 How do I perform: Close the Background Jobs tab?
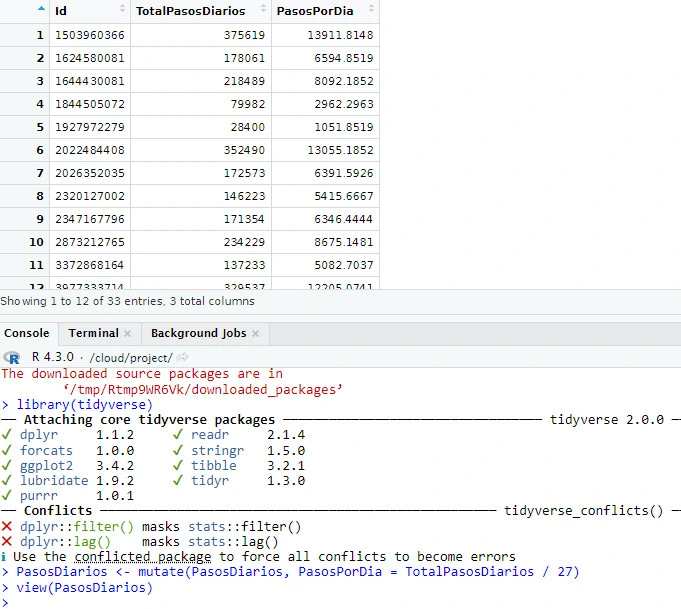pos(256,333)
